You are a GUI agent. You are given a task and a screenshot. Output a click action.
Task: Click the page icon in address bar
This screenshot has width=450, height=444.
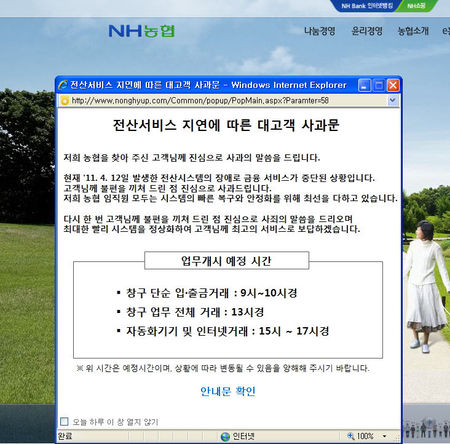click(x=65, y=100)
